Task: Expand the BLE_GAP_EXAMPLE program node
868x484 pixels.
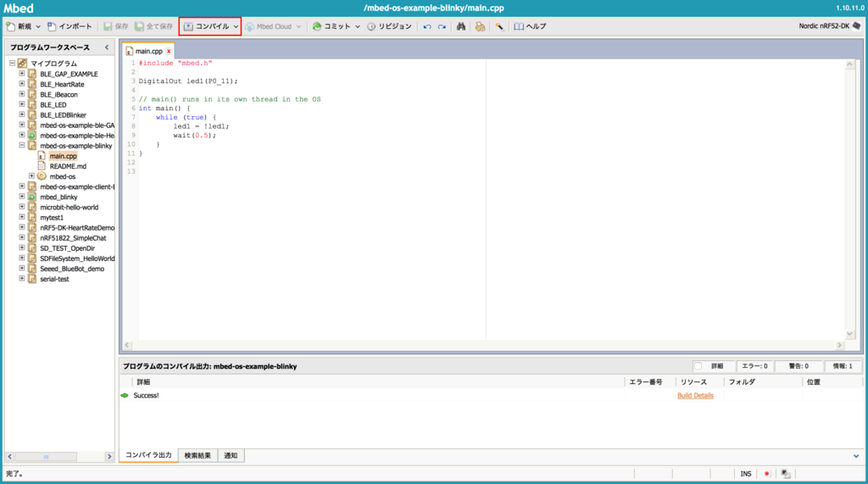Action: coord(22,74)
